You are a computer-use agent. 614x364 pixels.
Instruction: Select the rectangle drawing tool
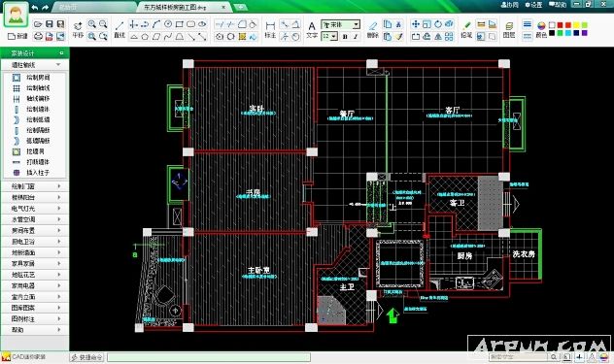click(180, 24)
